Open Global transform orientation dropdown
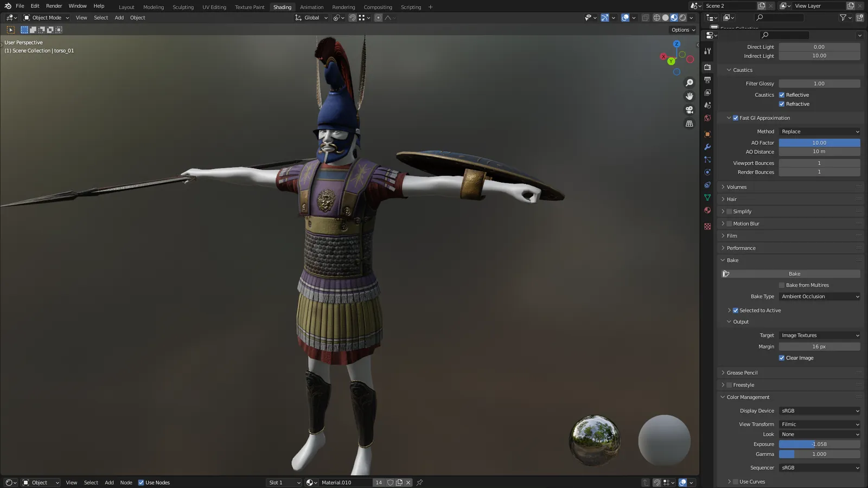 tap(311, 18)
